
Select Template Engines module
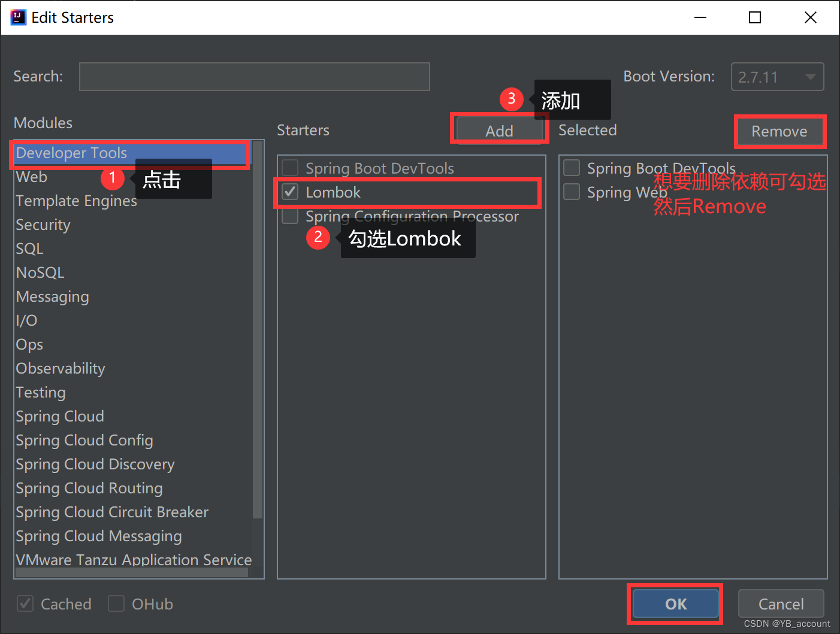coord(77,201)
